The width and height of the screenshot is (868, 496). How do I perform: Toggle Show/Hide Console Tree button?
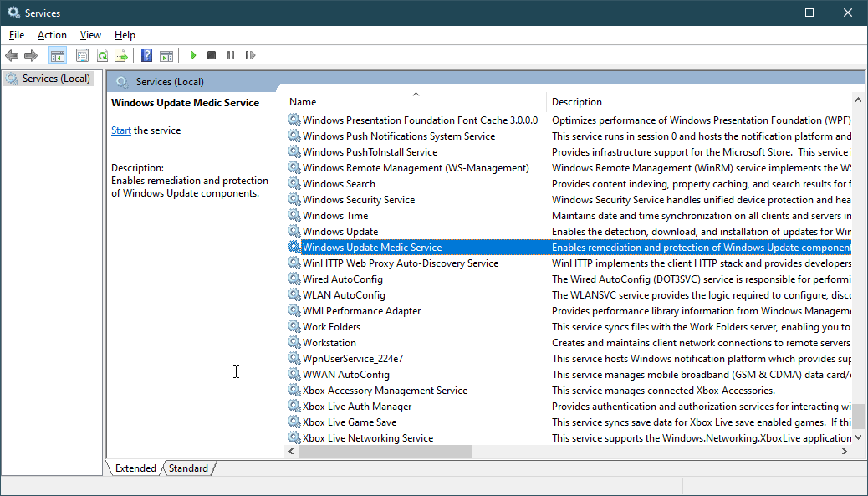coord(58,55)
